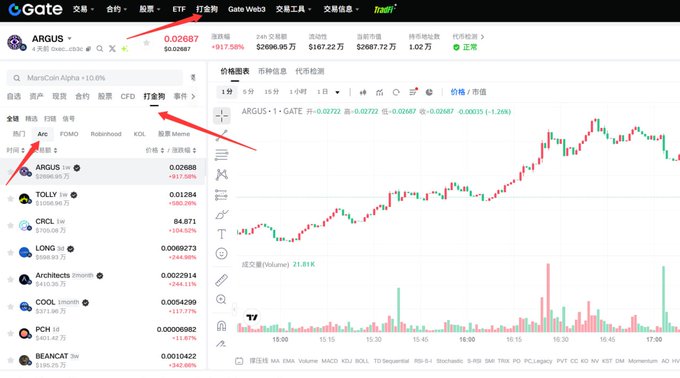Star the LONG row in list
The image size is (680, 378).
(x=10, y=252)
